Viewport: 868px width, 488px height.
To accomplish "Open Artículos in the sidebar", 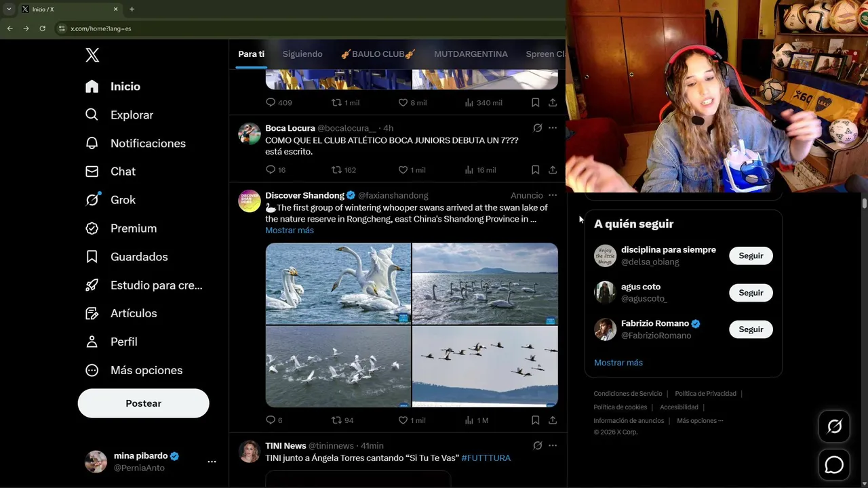I will (x=121, y=313).
